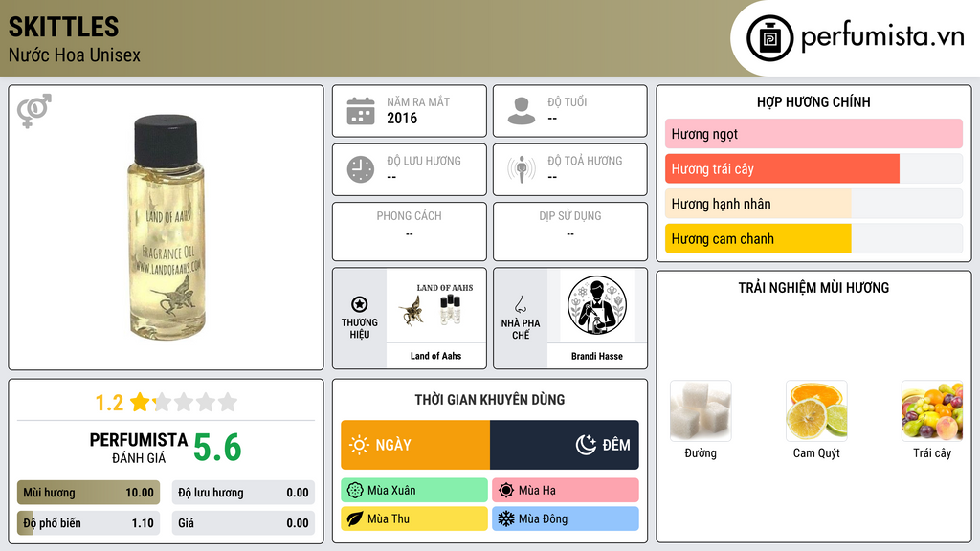The height and width of the screenshot is (551, 980).
Task: Click the last gray rating star
Action: (228, 402)
